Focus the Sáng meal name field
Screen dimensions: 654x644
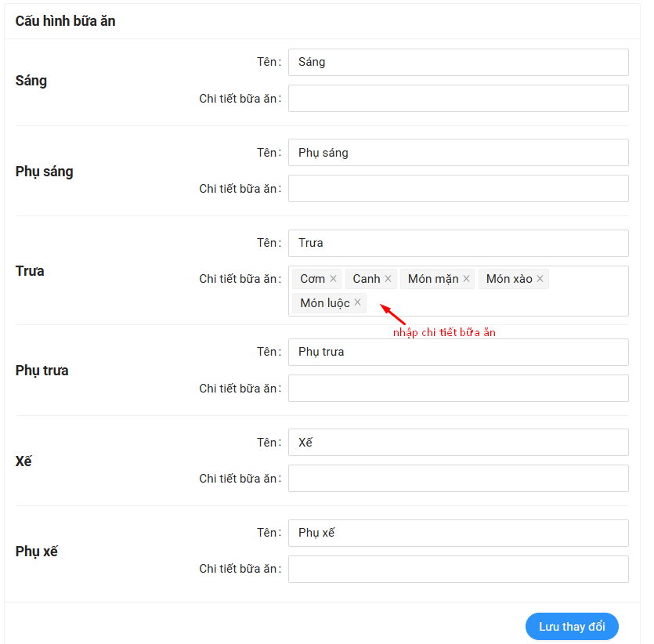tap(458, 63)
